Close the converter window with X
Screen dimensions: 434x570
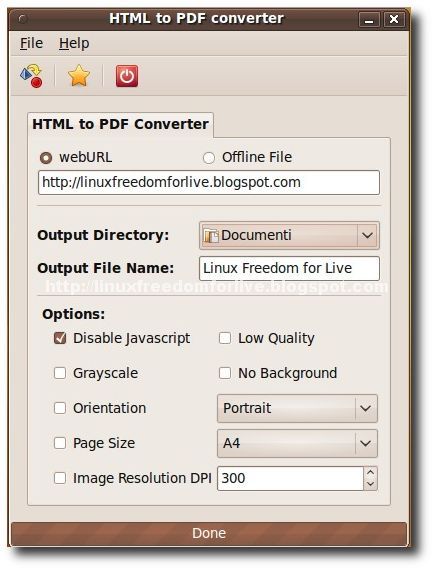(394, 19)
